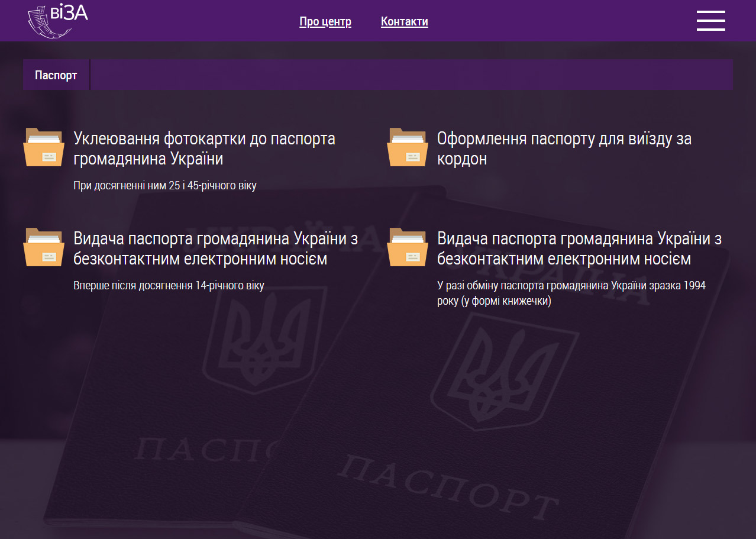
Task: Click text При досягненні ним 25 і 45-річного віку
Action: 165,186
